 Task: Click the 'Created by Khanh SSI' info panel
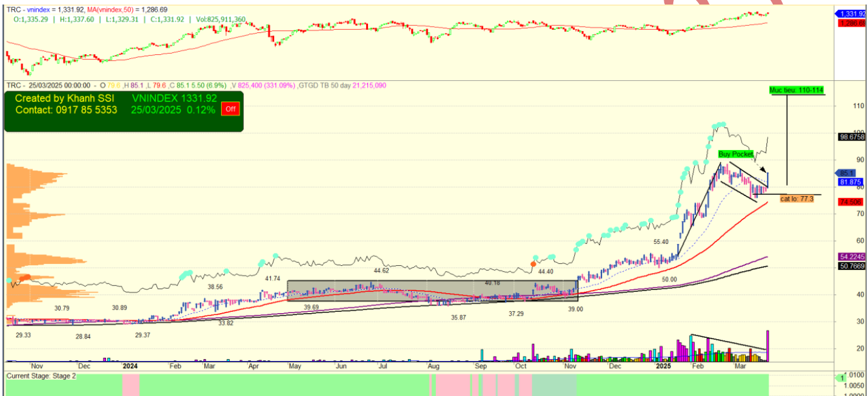pyautogui.click(x=124, y=111)
